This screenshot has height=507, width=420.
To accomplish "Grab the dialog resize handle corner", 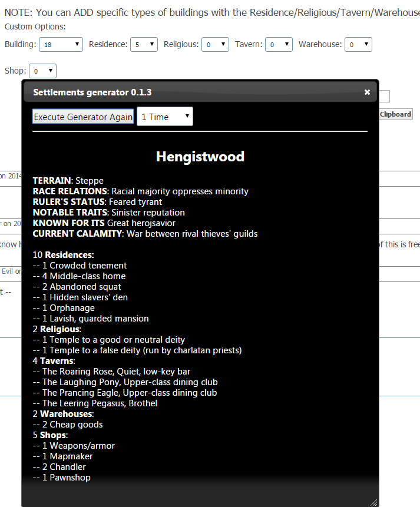I will (373, 502).
